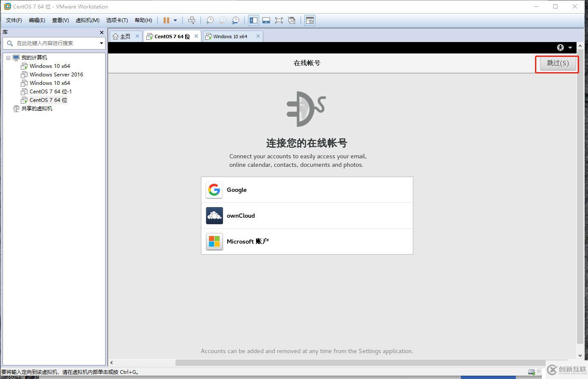Expand the accessibility dropdown arrow
This screenshot has height=379, width=588.
pyautogui.click(x=570, y=48)
